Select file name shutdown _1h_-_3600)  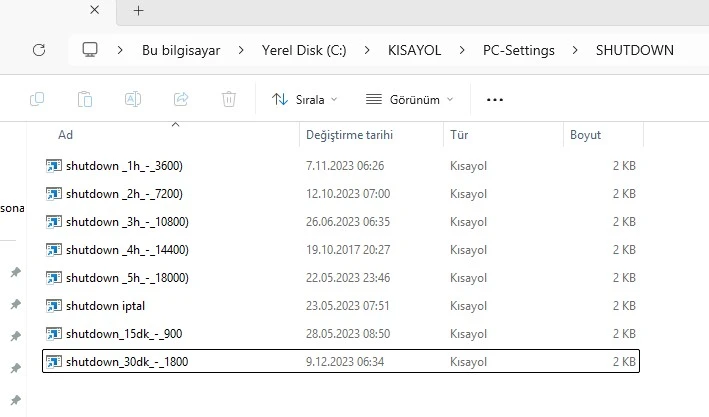point(124,166)
